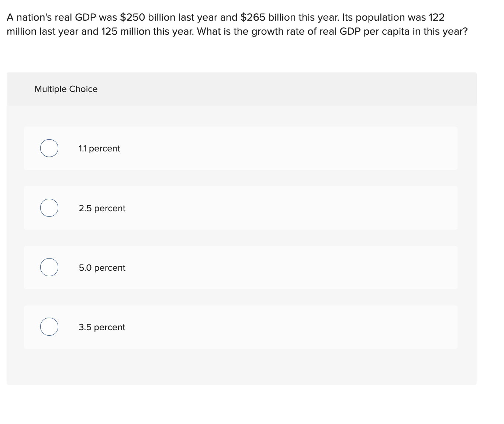Click the '2.5 percent' answer text
Screen dimensions: 504x424
click(x=102, y=208)
